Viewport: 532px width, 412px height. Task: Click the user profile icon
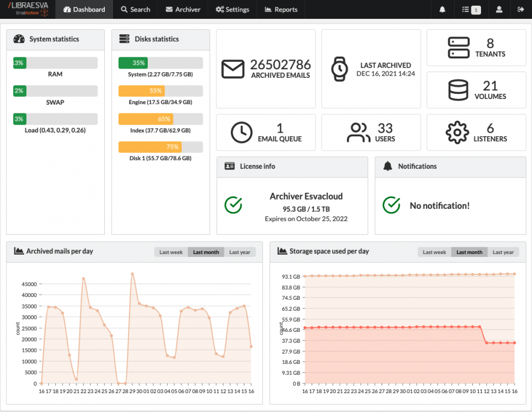tap(499, 10)
